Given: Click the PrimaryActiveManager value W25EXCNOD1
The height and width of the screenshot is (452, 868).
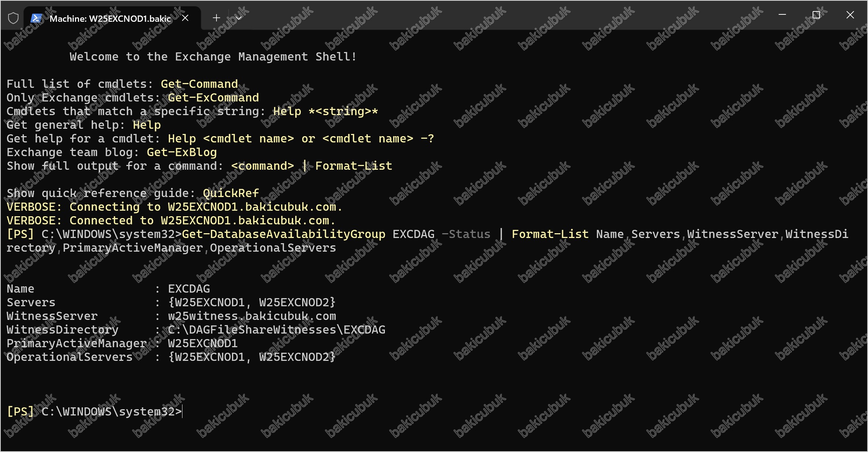Looking at the screenshot, I should coord(202,344).
